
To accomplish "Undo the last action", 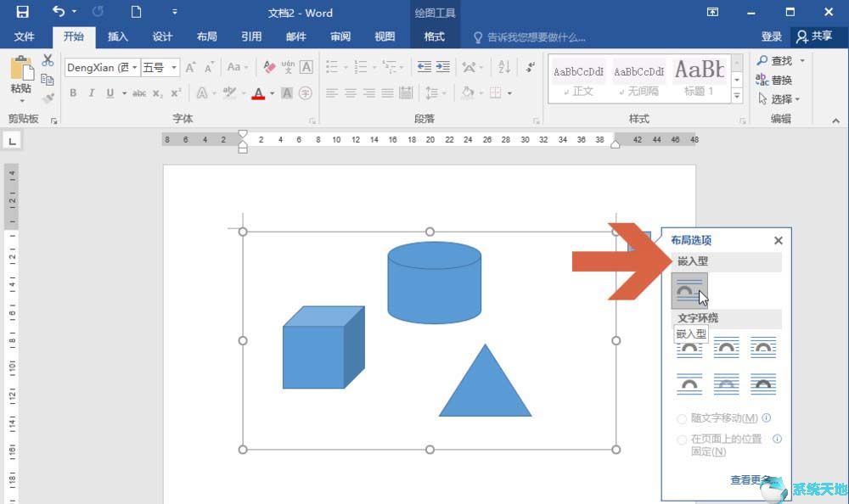I will coord(59,11).
